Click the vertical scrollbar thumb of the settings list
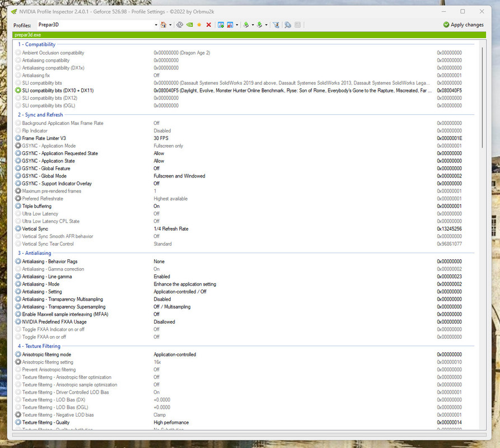Viewport: 500px width, 448px height. tap(483, 97)
